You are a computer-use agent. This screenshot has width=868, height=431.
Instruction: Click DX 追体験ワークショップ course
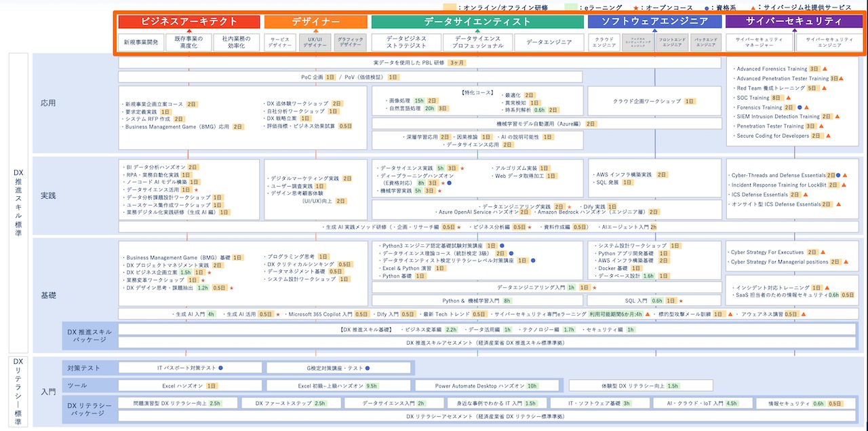click(297, 104)
